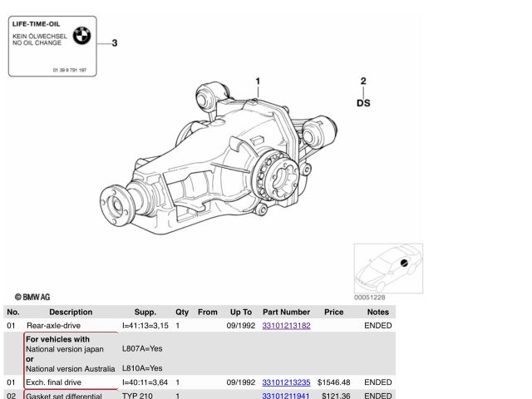This screenshot has width=532, height=399.
Task: Click the Part Number column header
Action: [286, 313]
